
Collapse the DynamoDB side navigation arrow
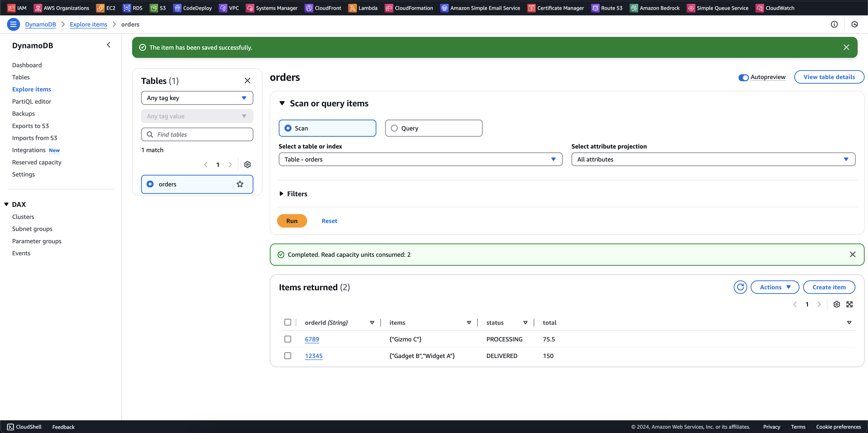click(x=108, y=45)
